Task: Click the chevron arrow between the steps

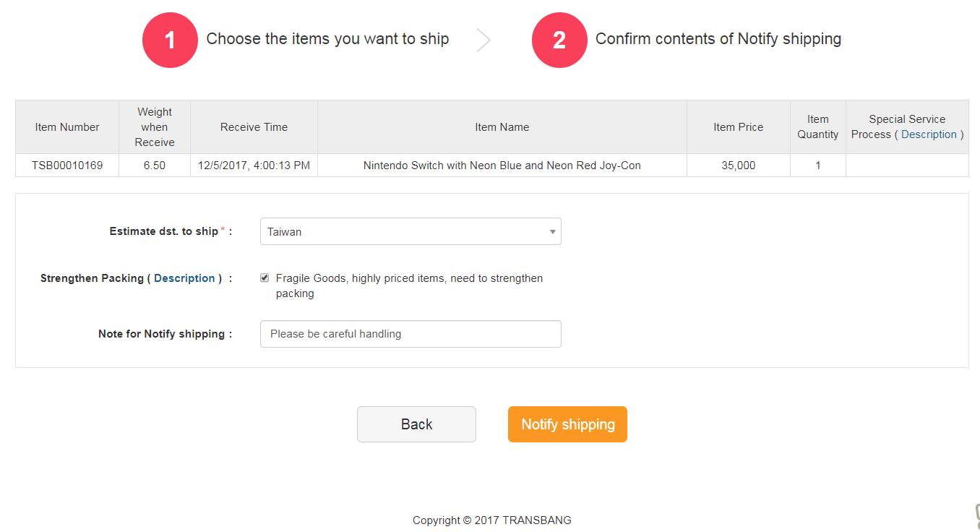Action: coord(483,40)
